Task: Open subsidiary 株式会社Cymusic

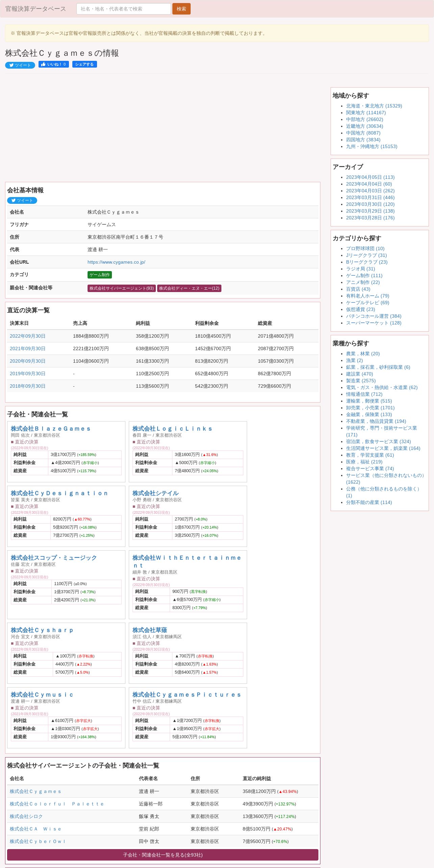Action: 42,695
